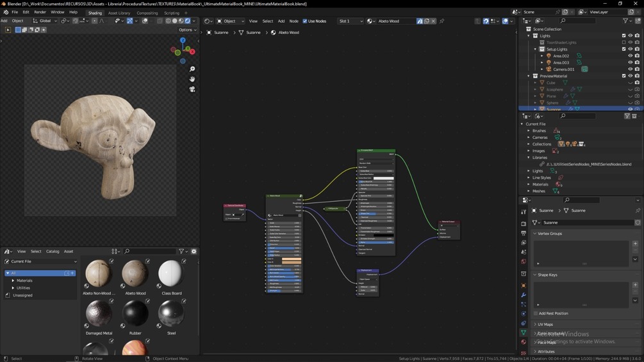The width and height of the screenshot is (644, 362).
Task: Add a shape key with plus button
Action: tap(635, 285)
